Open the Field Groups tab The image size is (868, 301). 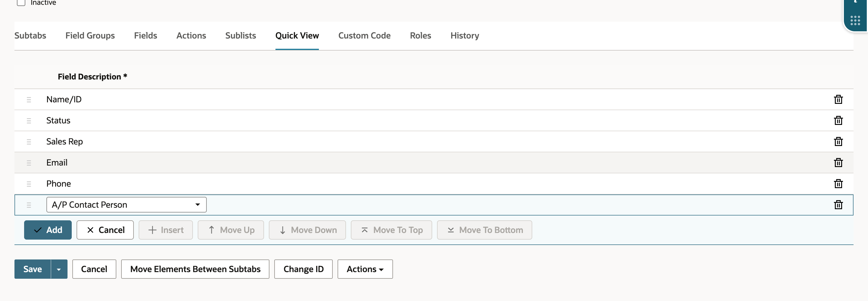tap(90, 35)
